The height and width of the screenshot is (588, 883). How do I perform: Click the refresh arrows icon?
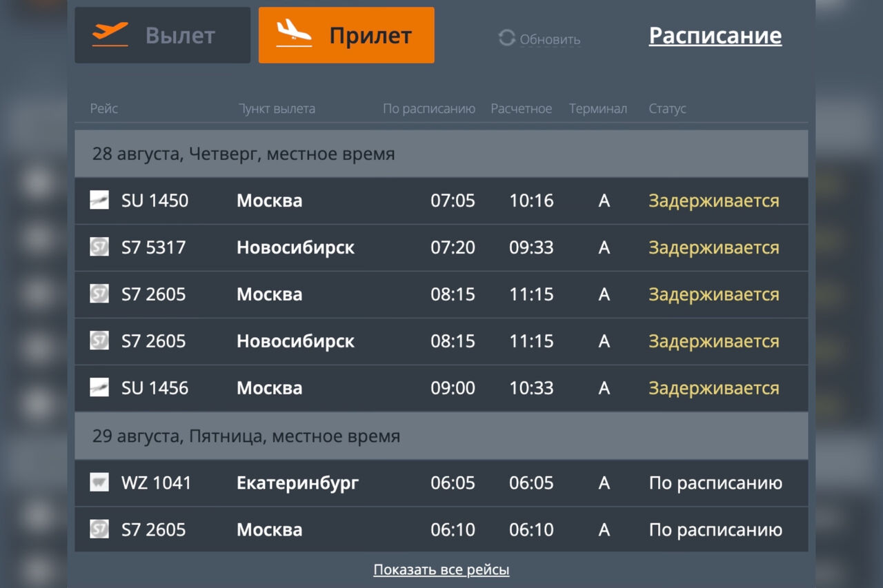(x=507, y=39)
